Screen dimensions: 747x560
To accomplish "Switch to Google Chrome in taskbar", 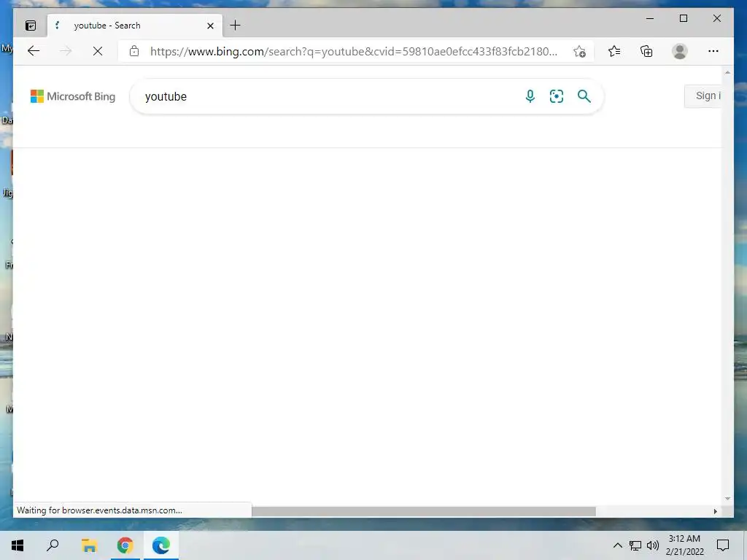I will click(125, 545).
